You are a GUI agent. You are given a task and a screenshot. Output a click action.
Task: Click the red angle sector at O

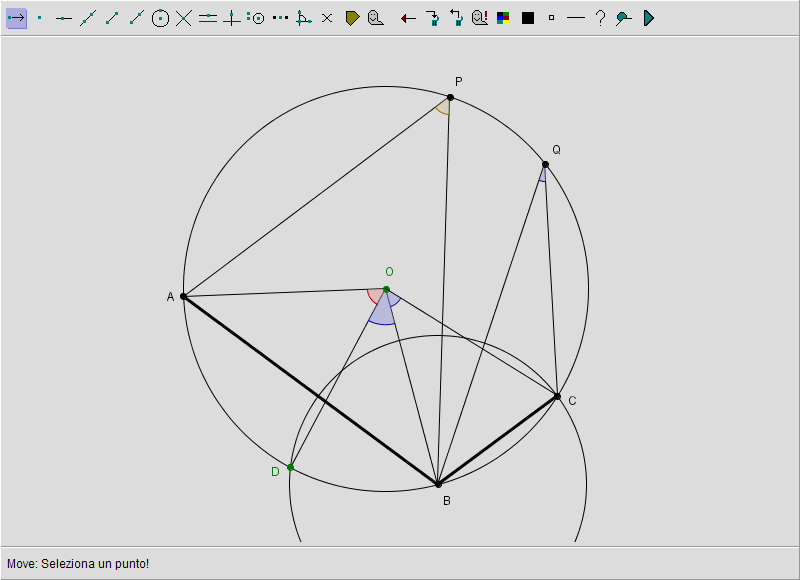click(x=376, y=296)
